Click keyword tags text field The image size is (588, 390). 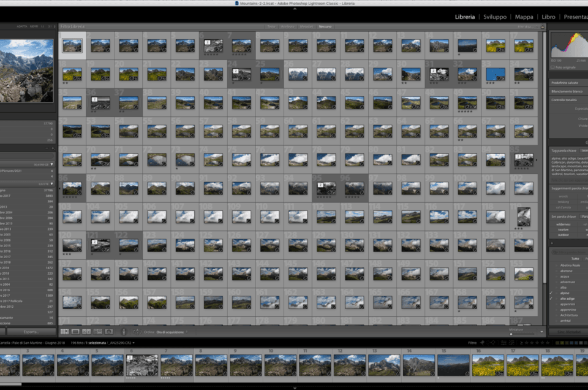point(569,166)
